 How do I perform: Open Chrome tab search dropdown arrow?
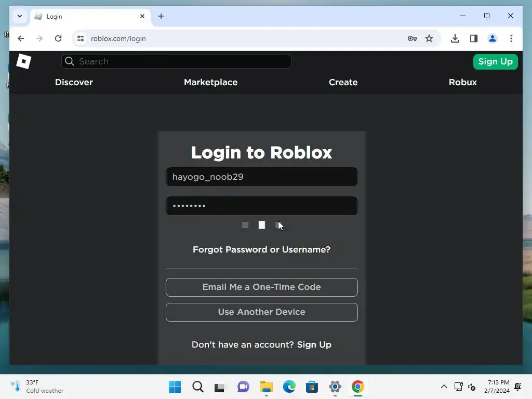click(20, 16)
